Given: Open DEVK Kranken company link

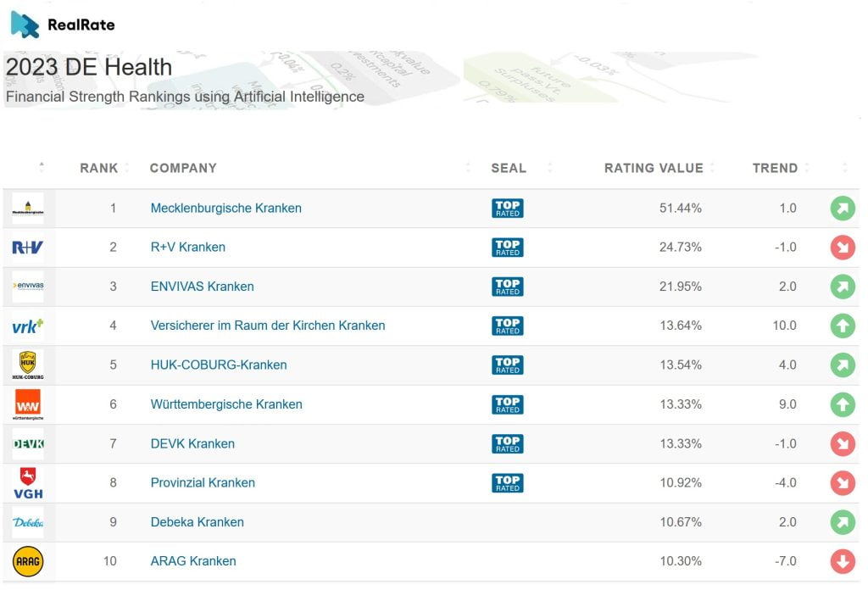Looking at the screenshot, I should click(x=192, y=444).
